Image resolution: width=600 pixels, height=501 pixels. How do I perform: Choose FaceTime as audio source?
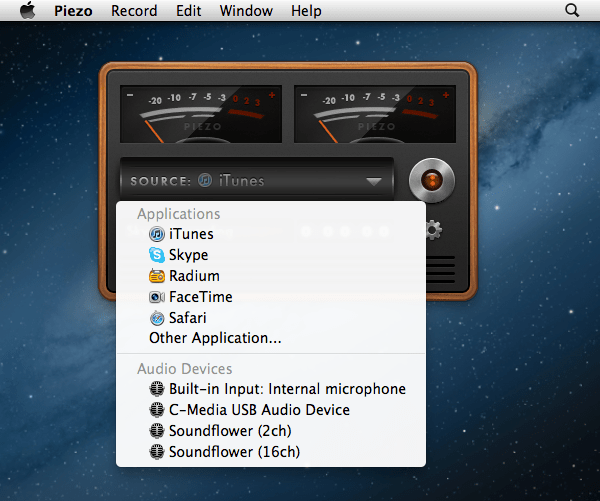271,297
